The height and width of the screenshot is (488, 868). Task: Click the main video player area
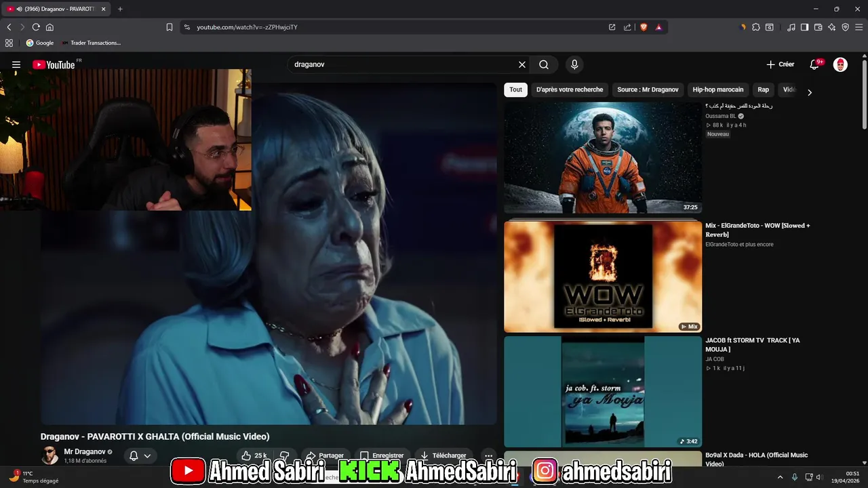click(269, 253)
